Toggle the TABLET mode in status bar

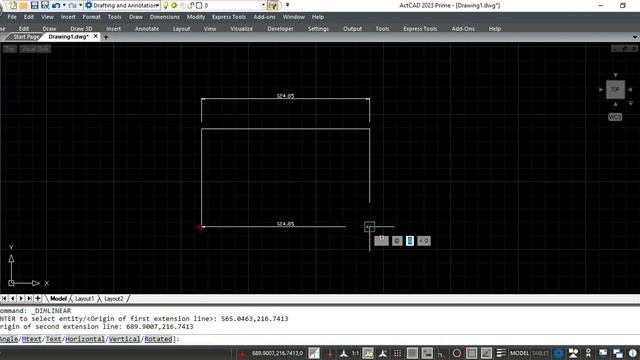540,353
